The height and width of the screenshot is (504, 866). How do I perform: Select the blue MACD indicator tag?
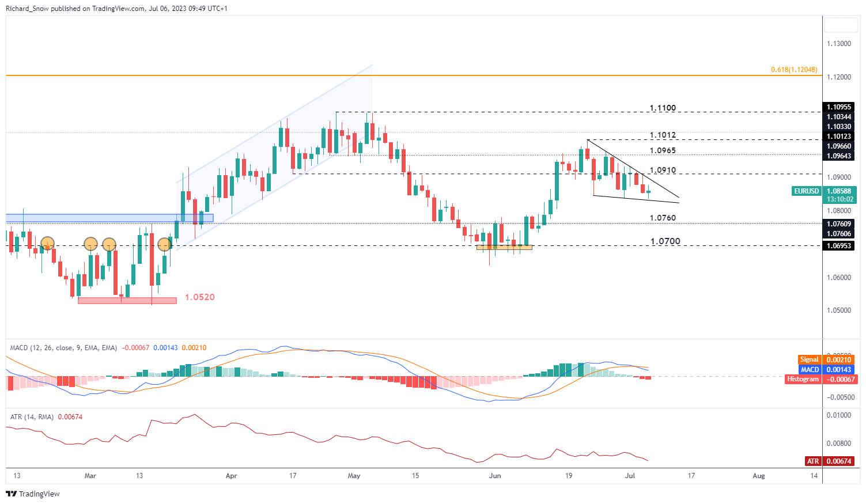pyautogui.click(x=810, y=369)
